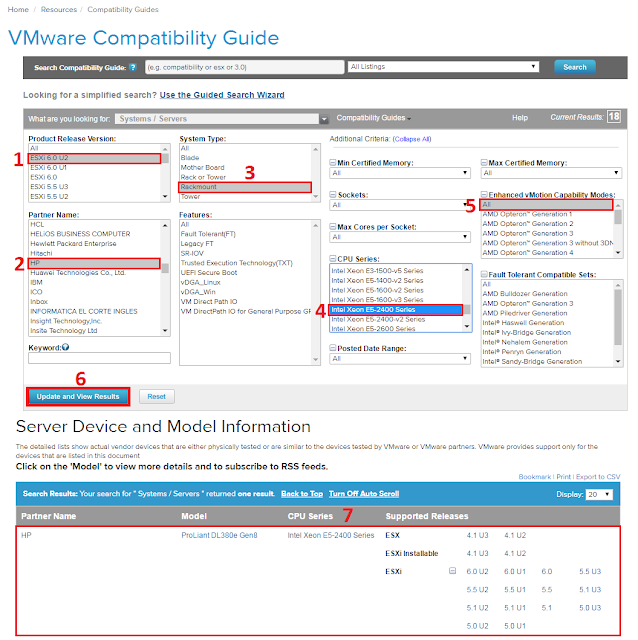Collapse the Fault Tolerant Compatible Sets section
This screenshot has height=640, width=638.
(484, 274)
